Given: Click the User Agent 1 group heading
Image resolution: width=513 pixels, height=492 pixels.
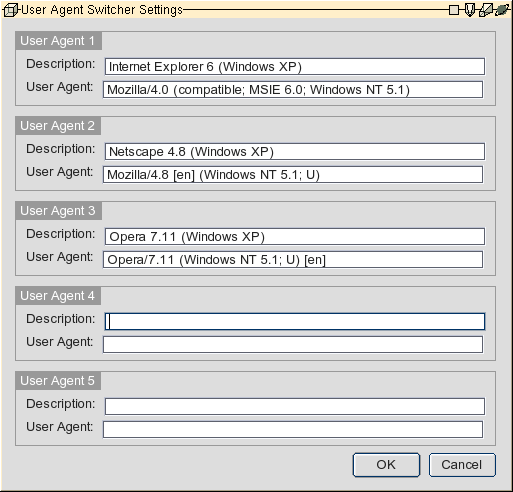Looking at the screenshot, I should [x=58, y=41].
